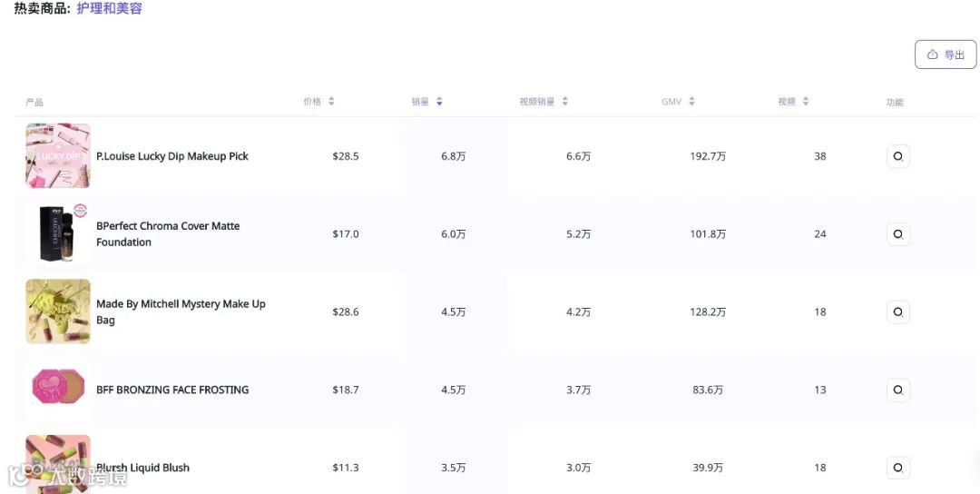Open BPerfect Chroma Cover Matte Foundation product

pyautogui.click(x=167, y=234)
